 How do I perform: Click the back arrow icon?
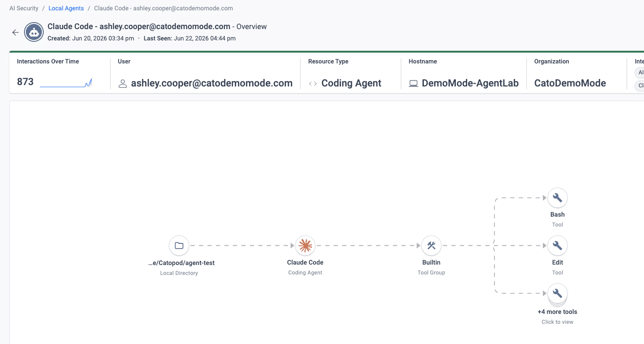click(16, 32)
